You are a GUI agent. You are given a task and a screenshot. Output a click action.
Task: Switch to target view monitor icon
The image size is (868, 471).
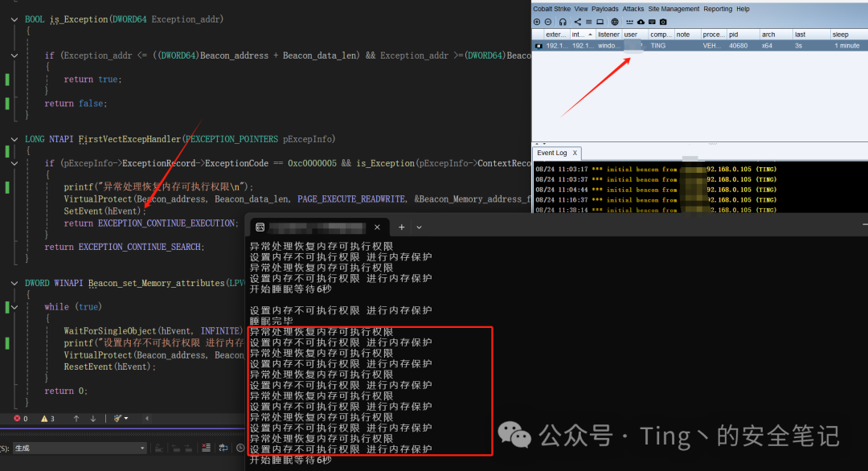click(600, 23)
